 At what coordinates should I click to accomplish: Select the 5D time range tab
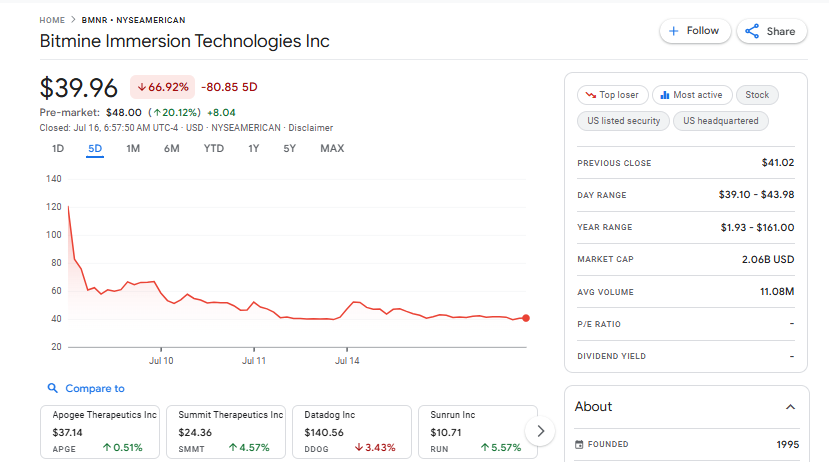[95, 149]
